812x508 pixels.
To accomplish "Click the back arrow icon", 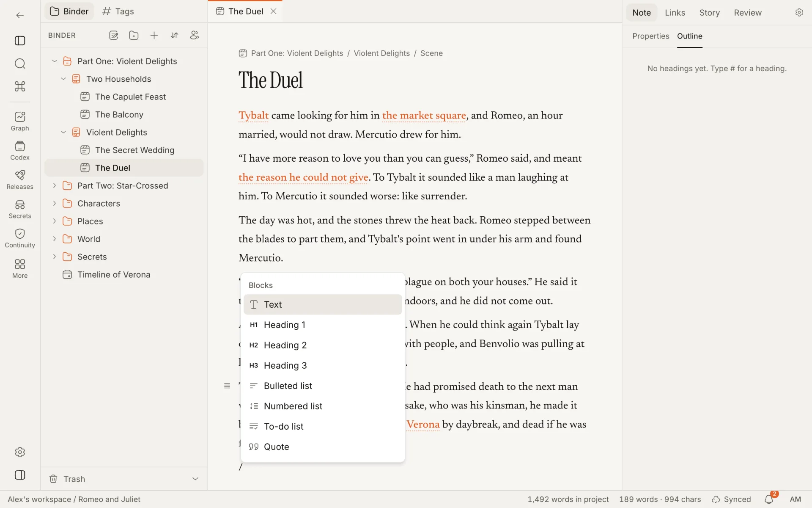I will tap(20, 15).
